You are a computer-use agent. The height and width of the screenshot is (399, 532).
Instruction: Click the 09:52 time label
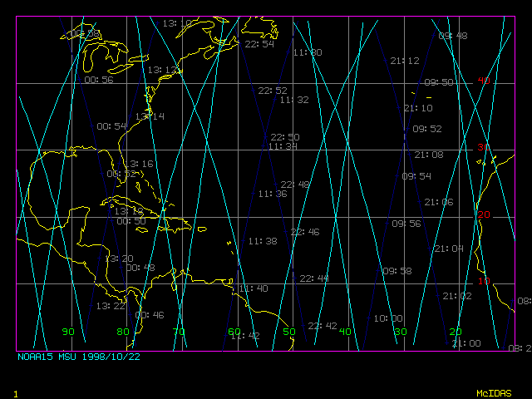pos(427,130)
